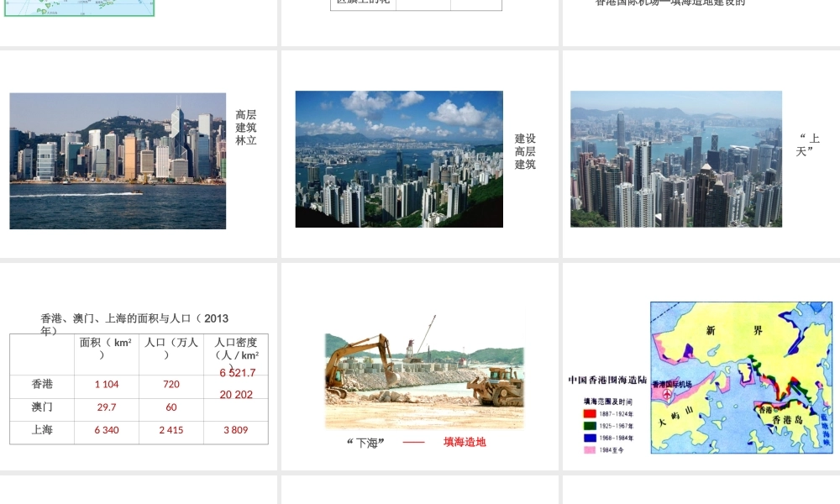Click the red legend swatch for 1887-1924年
The image size is (840, 504).
pos(590,413)
